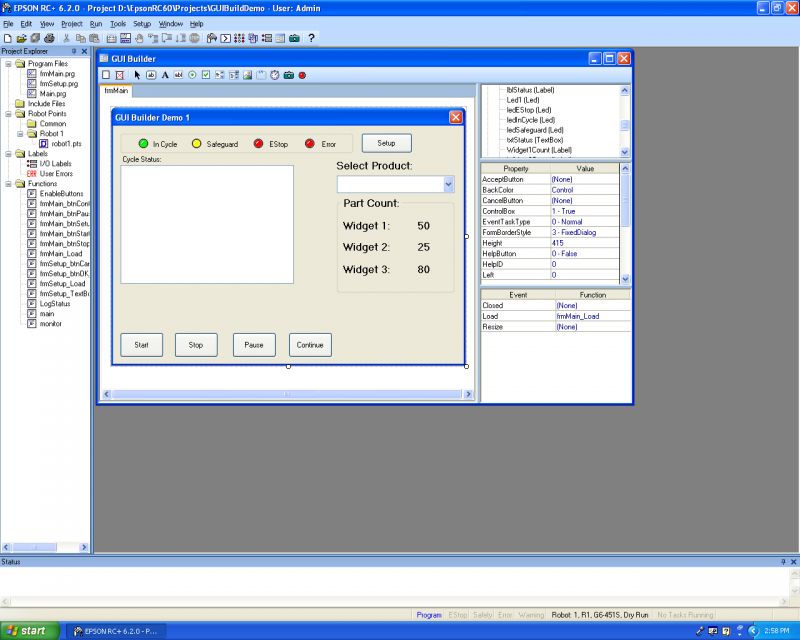Viewport: 800px width, 640px height.
Task: Open the I/O monitor icon with red dots
Action: [x=239, y=38]
